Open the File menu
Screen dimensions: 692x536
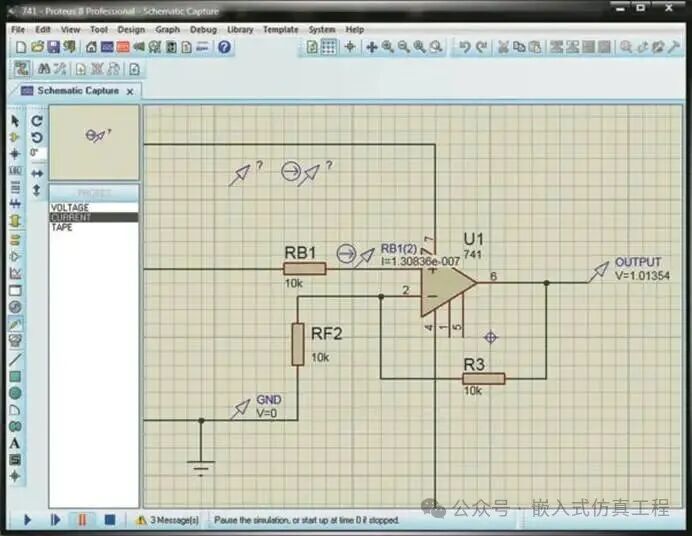(x=18, y=30)
